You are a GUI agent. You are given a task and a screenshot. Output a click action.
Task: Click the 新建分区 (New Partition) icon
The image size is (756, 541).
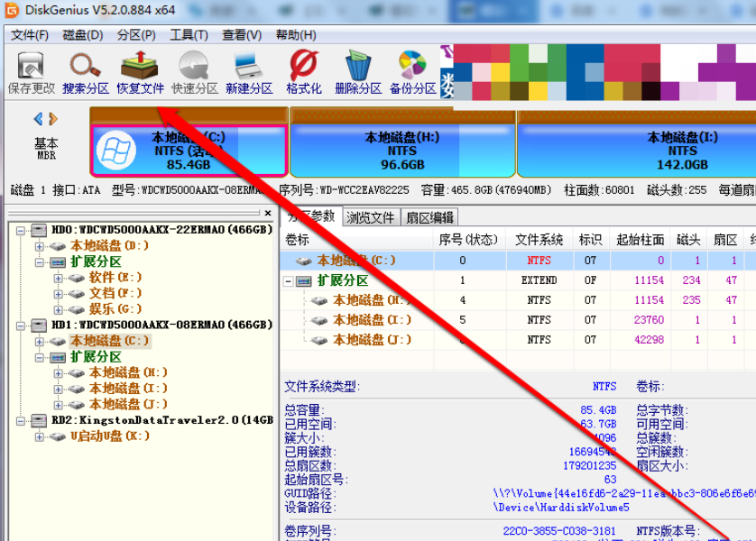point(249,72)
